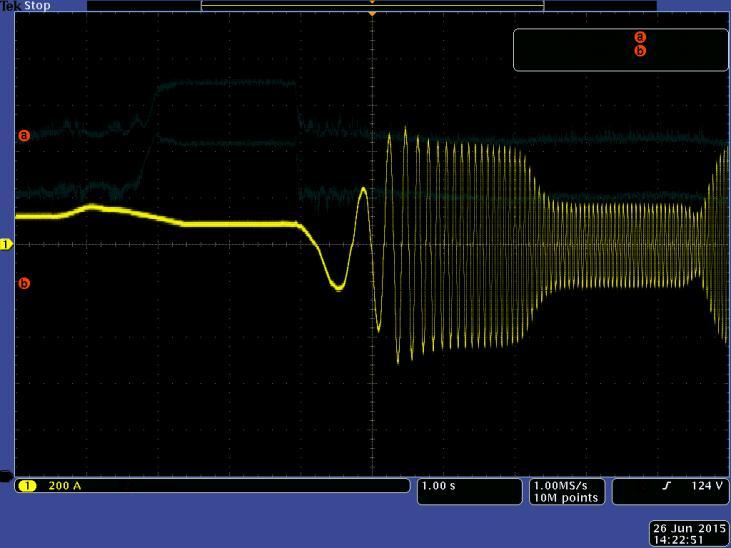Image resolution: width=731 pixels, height=548 pixels.
Task: Select cursor a marker on waveform edge
Action: click(x=24, y=135)
